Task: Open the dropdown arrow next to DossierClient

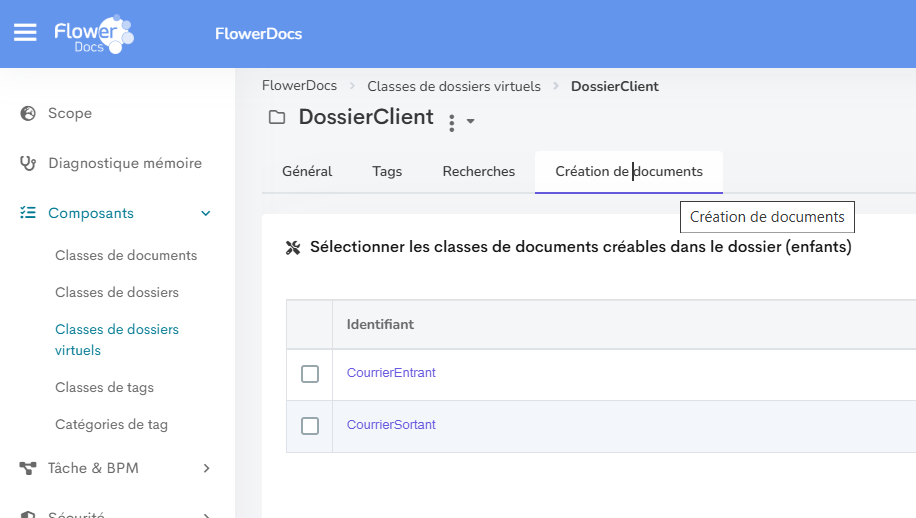Action: (x=470, y=121)
